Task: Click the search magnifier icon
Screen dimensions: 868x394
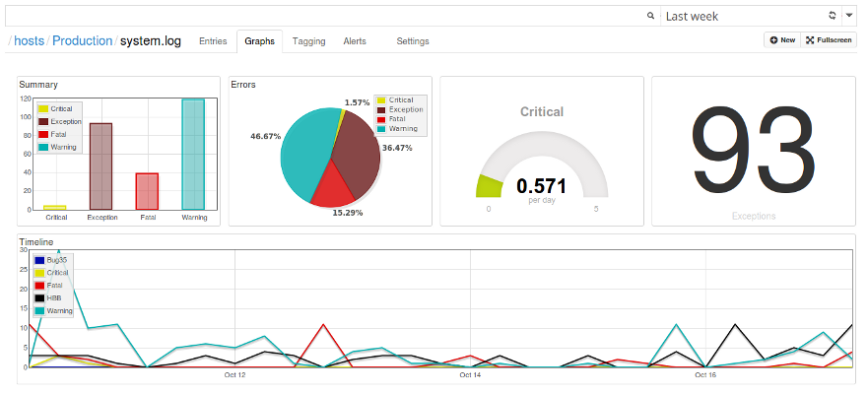Action: click(650, 17)
